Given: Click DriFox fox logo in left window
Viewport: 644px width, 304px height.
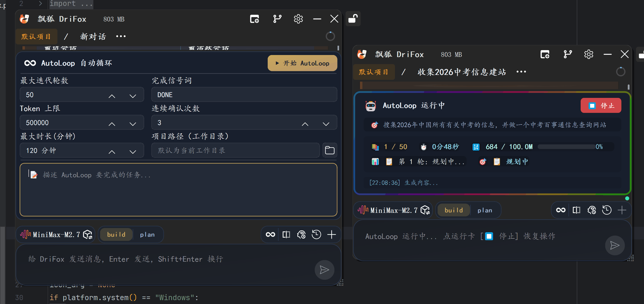Looking at the screenshot, I should pyautogui.click(x=25, y=19).
